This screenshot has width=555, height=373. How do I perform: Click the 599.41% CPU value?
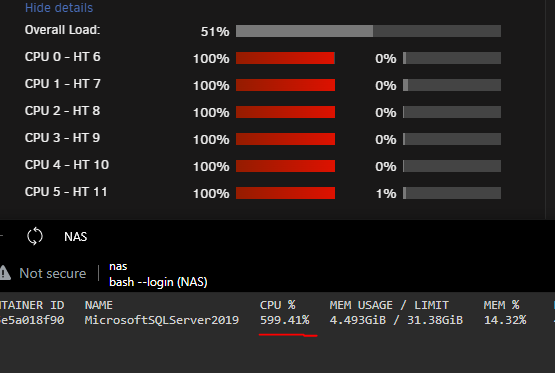(x=285, y=320)
